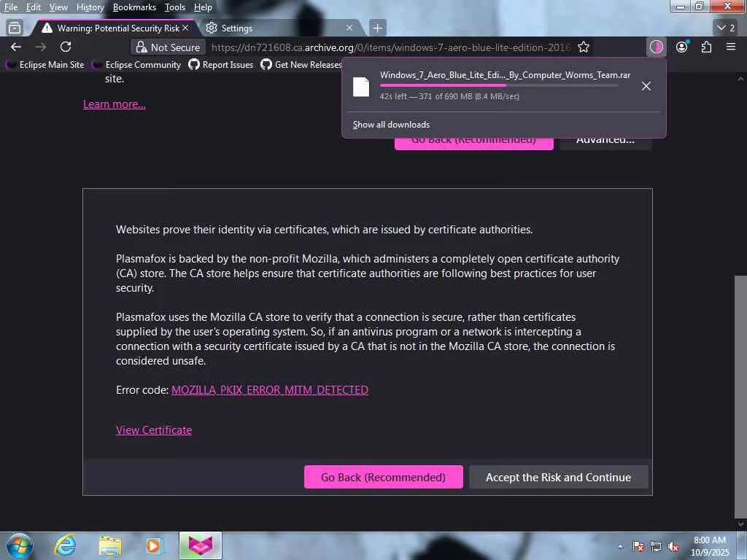Screen dimensions: 747x560
Task: Open Eclipse Community bookmark
Action: (136, 64)
